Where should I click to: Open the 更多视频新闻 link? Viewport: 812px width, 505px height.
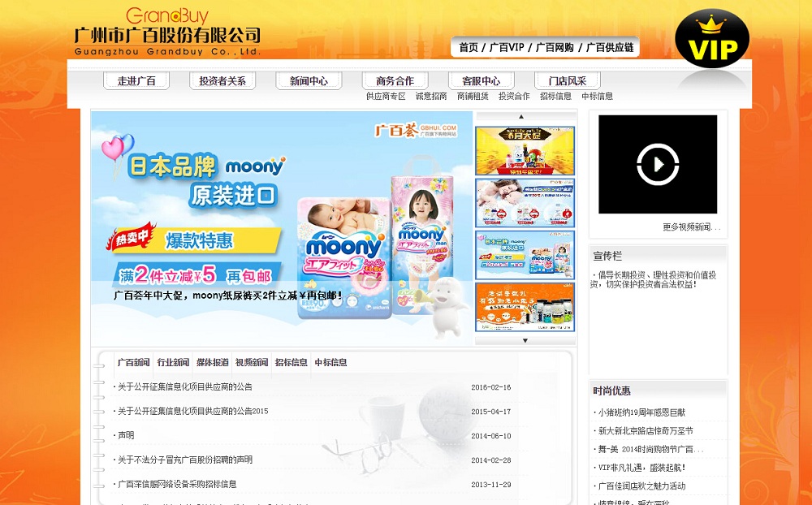click(x=691, y=227)
